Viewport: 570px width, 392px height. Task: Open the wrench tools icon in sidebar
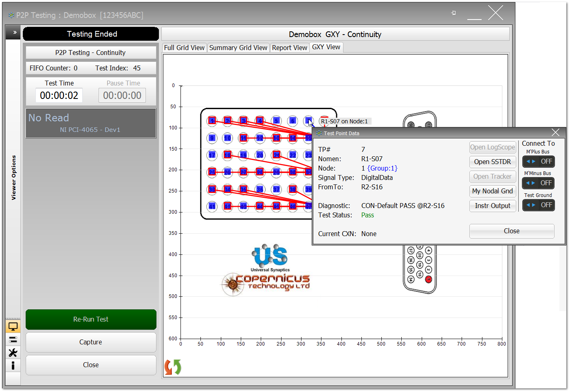pos(13,353)
